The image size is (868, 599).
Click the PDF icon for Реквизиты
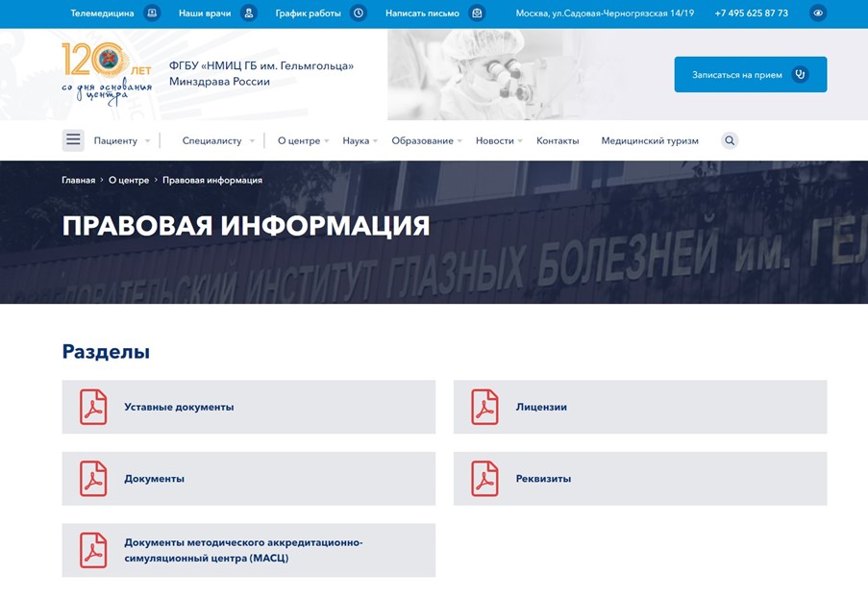(483, 478)
